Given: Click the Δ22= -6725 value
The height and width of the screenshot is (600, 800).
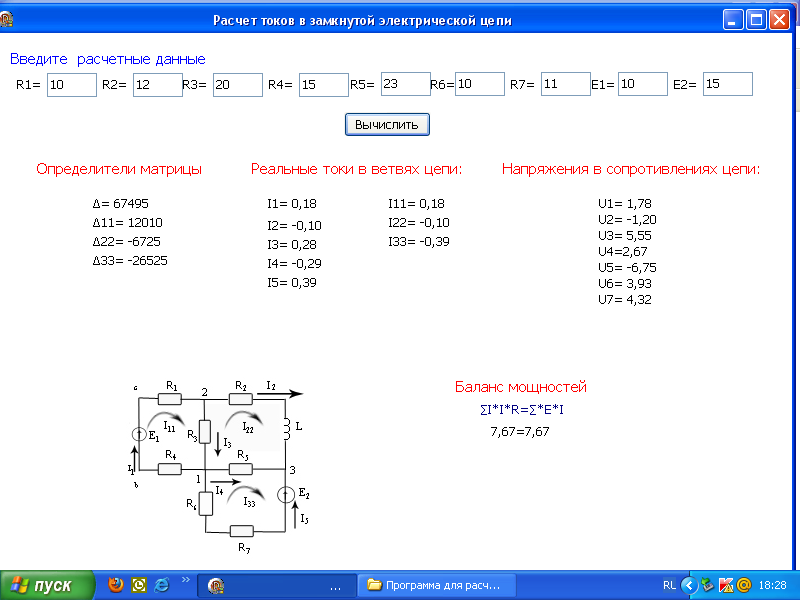Looking at the screenshot, I should pyautogui.click(x=127, y=241).
